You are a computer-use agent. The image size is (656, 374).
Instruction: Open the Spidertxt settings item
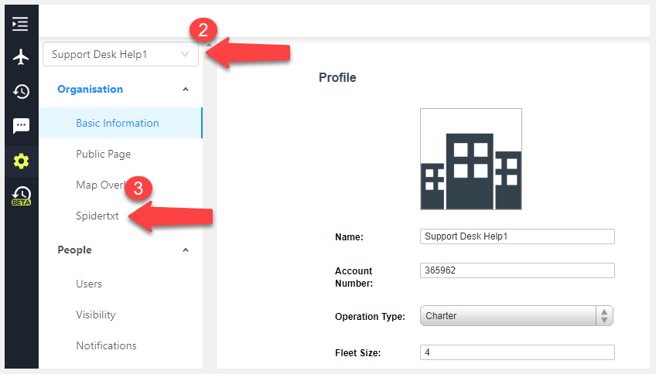(x=97, y=216)
